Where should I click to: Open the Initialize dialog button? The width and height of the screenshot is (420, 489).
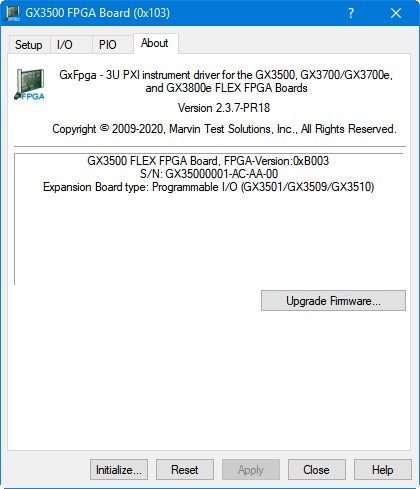coord(119,470)
